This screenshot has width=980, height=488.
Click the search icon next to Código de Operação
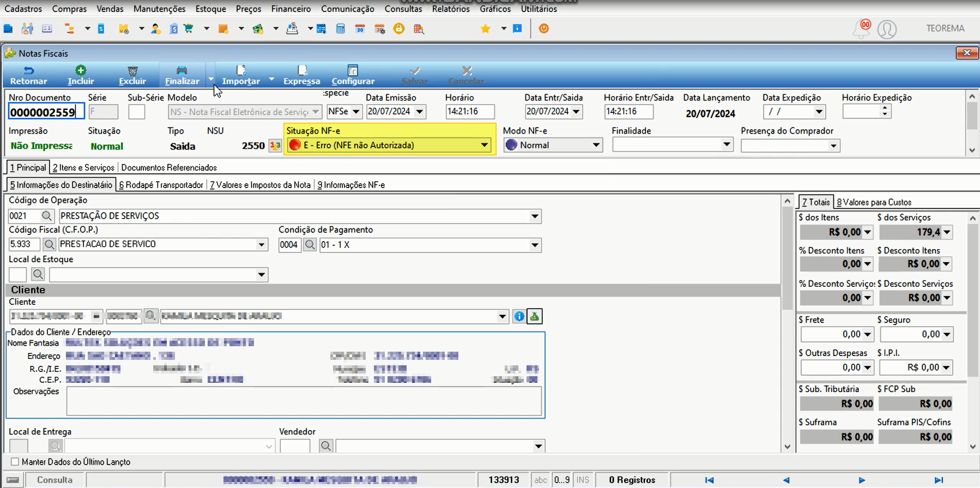point(47,216)
